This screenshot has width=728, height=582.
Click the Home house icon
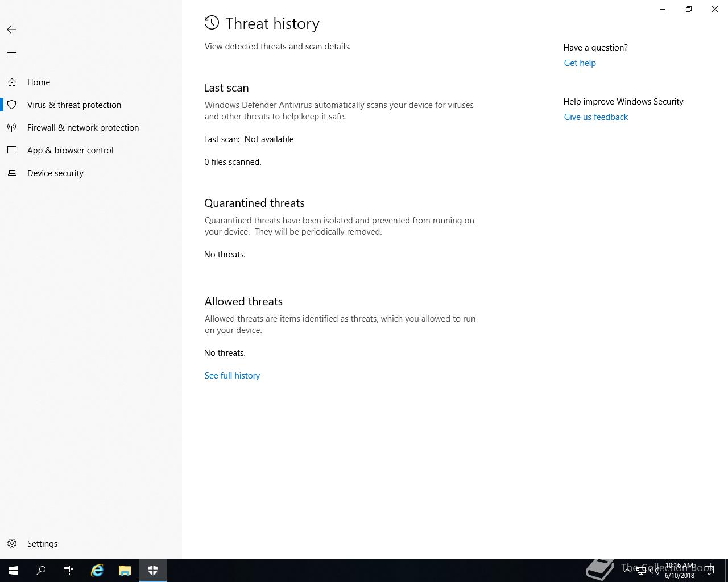12,82
